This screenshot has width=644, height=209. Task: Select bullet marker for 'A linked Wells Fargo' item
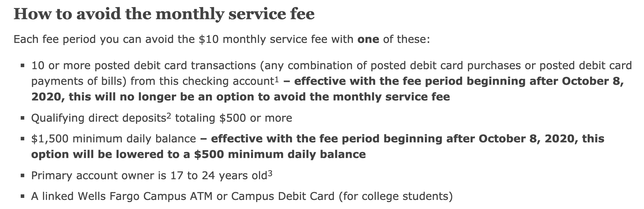click(x=23, y=197)
